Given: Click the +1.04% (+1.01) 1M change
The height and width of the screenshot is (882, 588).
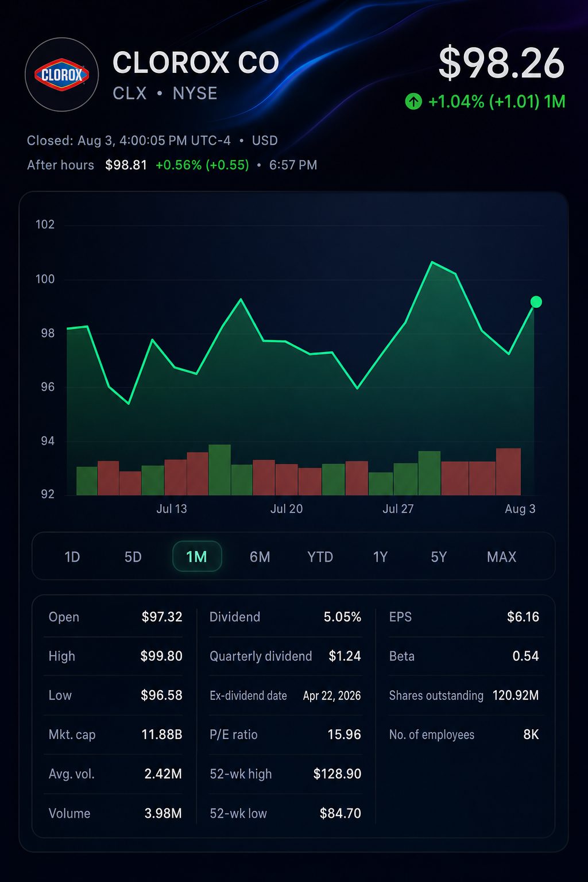Looking at the screenshot, I should pyautogui.click(x=497, y=102).
